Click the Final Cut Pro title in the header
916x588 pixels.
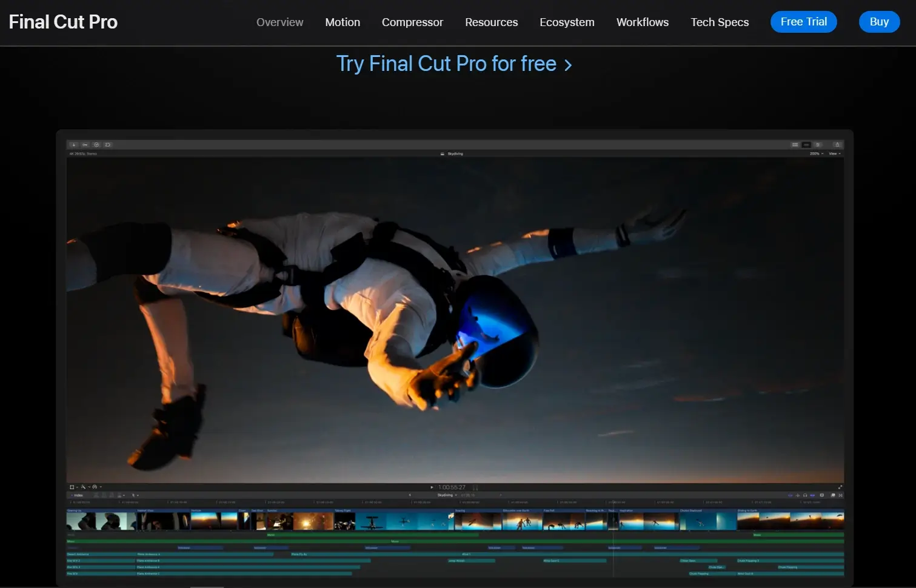(x=63, y=22)
